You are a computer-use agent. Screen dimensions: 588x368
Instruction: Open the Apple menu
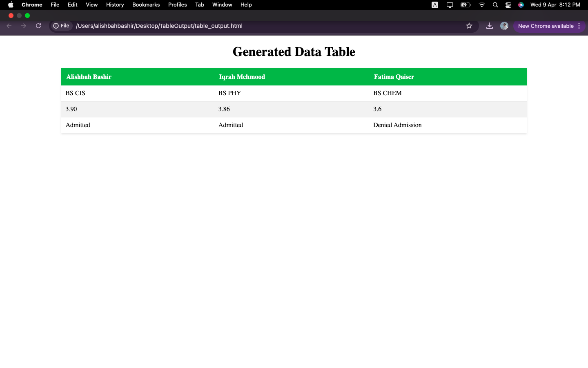pyautogui.click(x=11, y=5)
